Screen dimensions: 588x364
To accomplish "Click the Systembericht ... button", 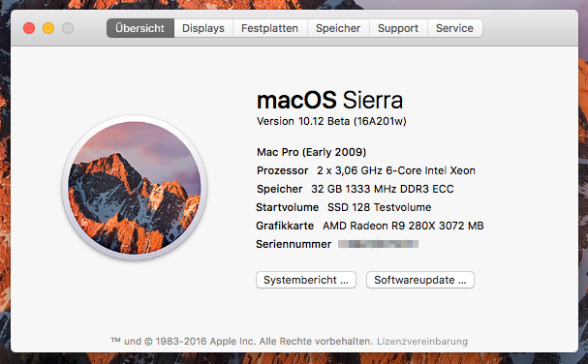I will pyautogui.click(x=306, y=280).
